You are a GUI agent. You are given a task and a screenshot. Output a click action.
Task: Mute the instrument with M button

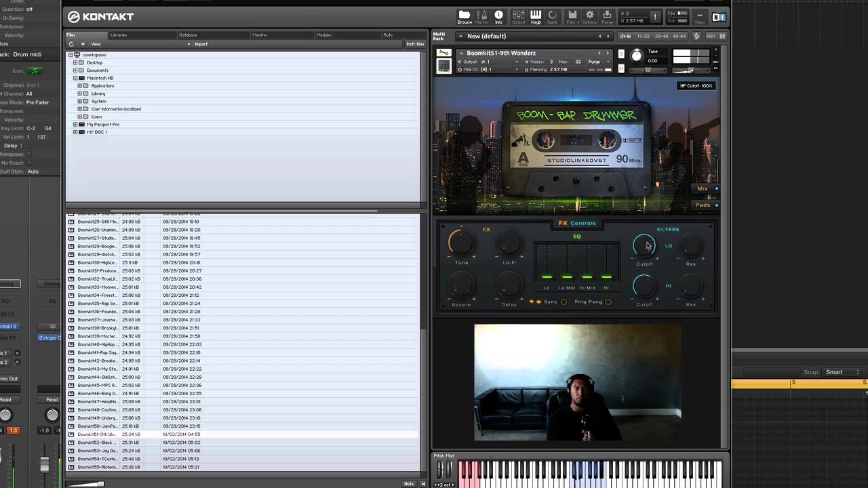click(621, 68)
